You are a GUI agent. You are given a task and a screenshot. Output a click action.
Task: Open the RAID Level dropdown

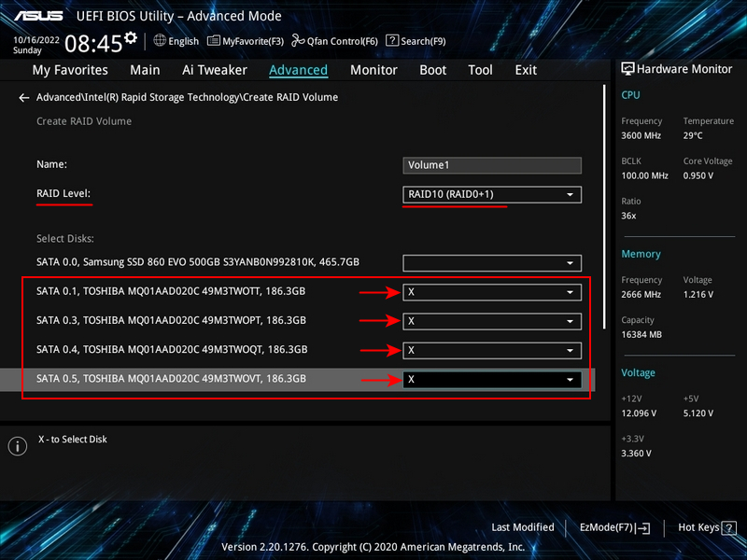(492, 194)
